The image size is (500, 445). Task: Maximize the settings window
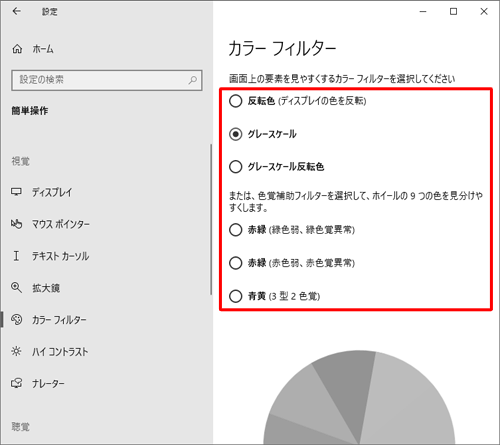tap(453, 11)
